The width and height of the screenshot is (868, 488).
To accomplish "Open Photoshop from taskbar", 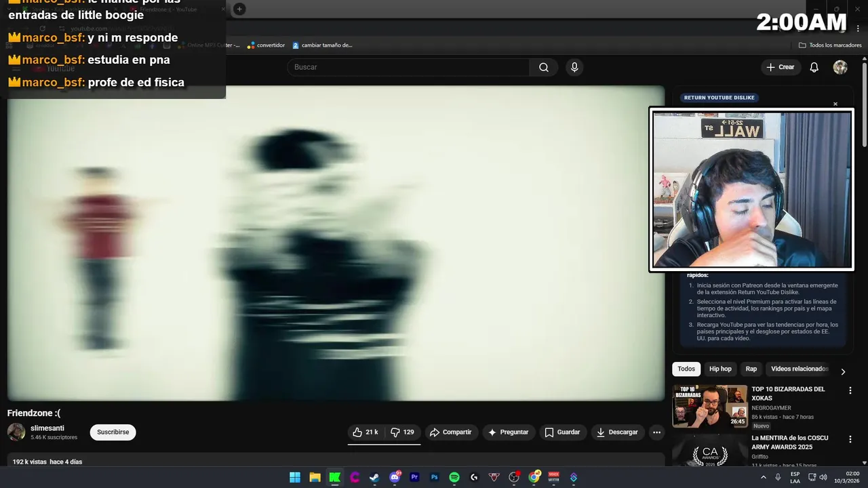I will (434, 477).
